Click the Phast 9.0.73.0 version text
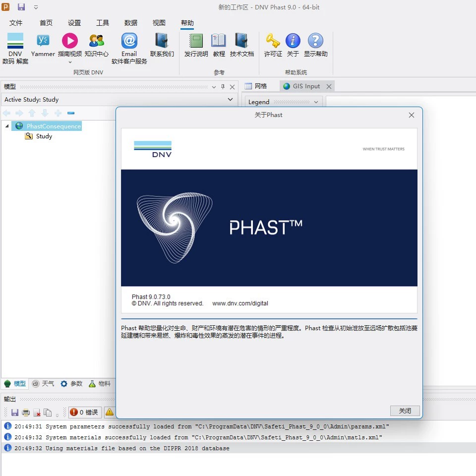476x476 pixels. pyautogui.click(x=151, y=297)
